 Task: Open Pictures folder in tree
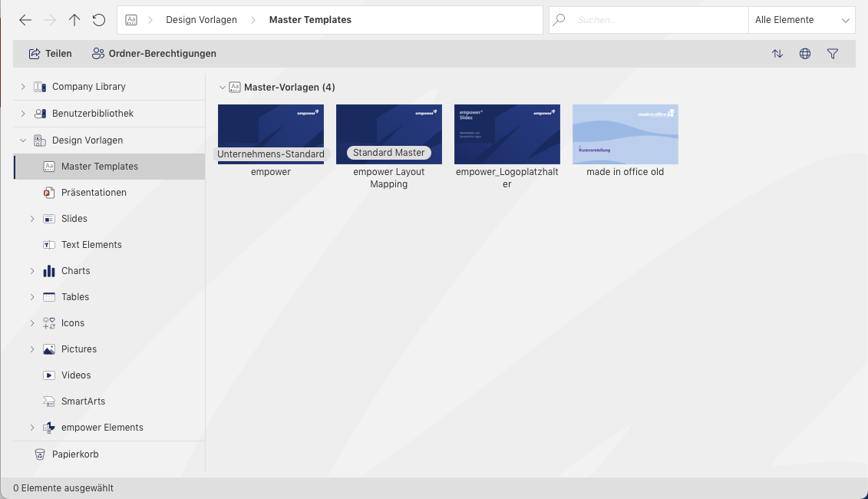click(110, 349)
